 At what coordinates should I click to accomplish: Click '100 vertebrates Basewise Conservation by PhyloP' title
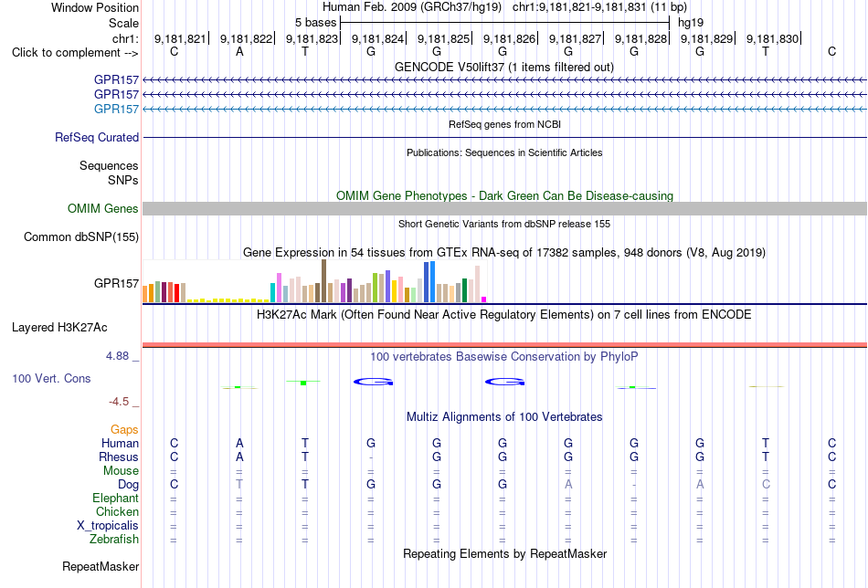point(504,357)
